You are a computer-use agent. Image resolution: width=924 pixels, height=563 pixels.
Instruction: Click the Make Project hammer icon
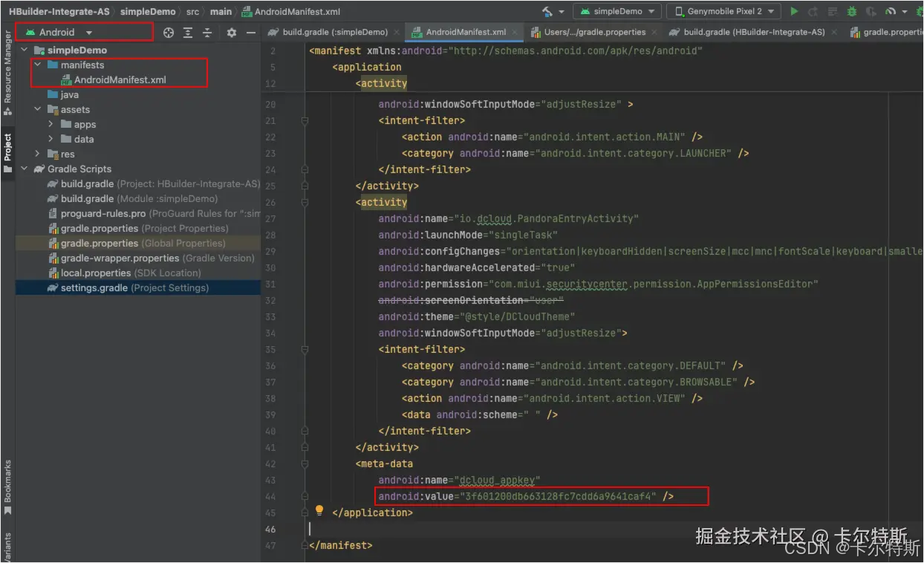(547, 11)
